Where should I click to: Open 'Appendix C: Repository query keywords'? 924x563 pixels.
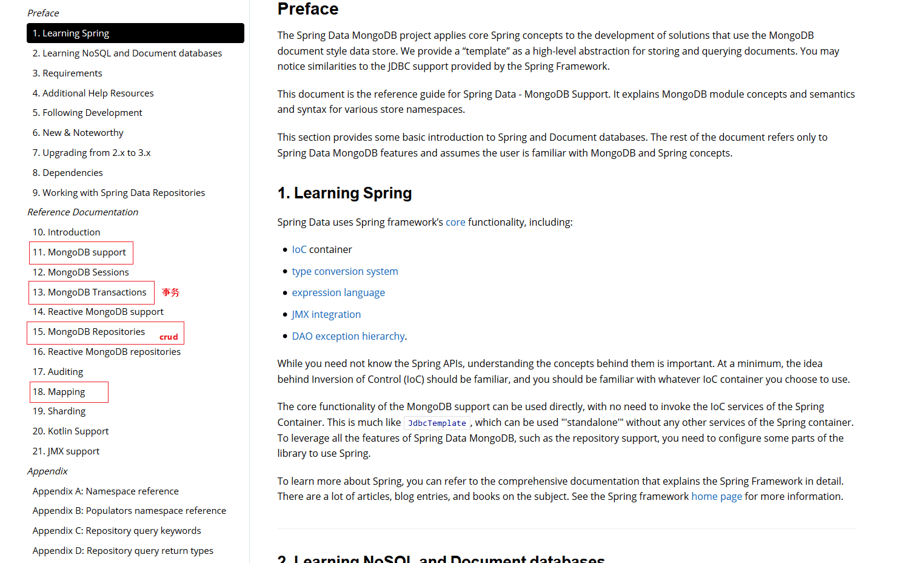[x=116, y=530]
